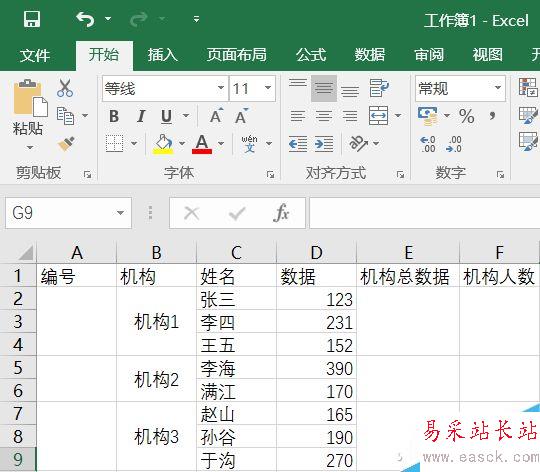The width and height of the screenshot is (540, 472).
Task: Open the 剪贴板 dialog launcher
Action: click(x=87, y=175)
